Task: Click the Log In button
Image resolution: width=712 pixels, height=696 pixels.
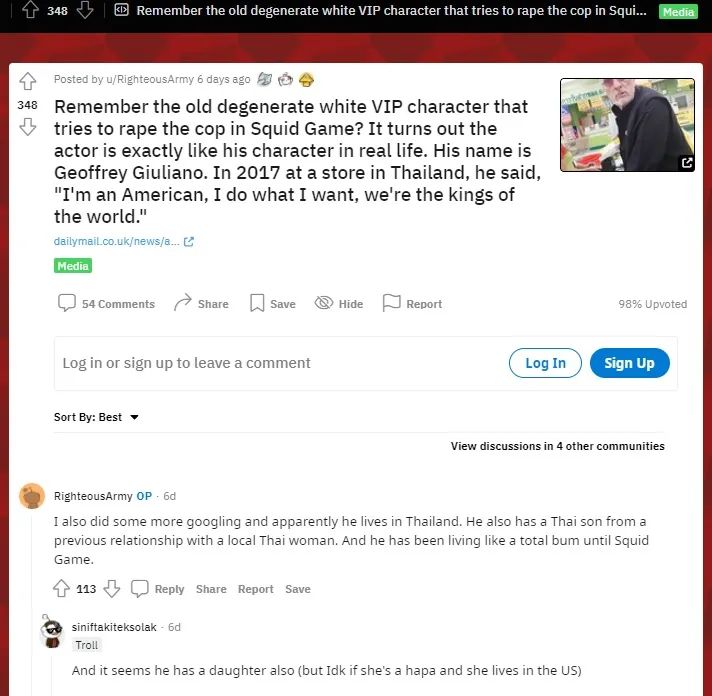Action: 545,363
